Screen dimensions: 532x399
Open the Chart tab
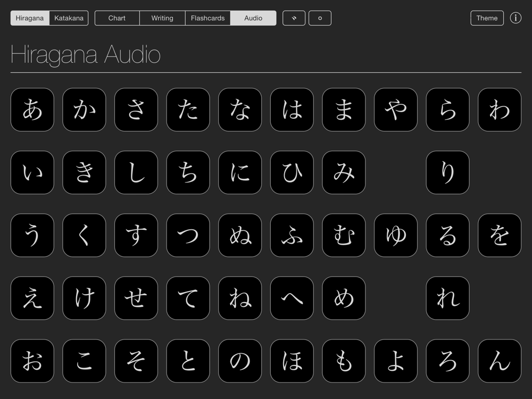coord(117,18)
